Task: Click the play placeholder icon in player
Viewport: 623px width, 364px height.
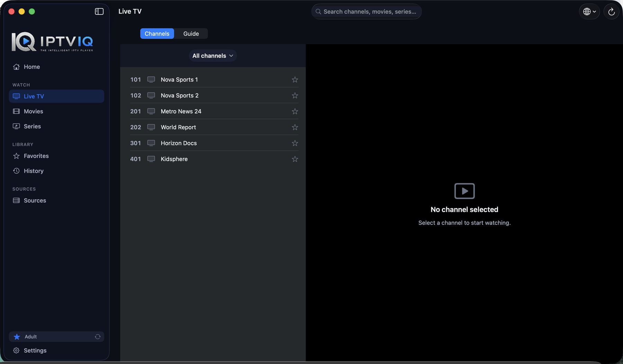Action: pyautogui.click(x=464, y=191)
